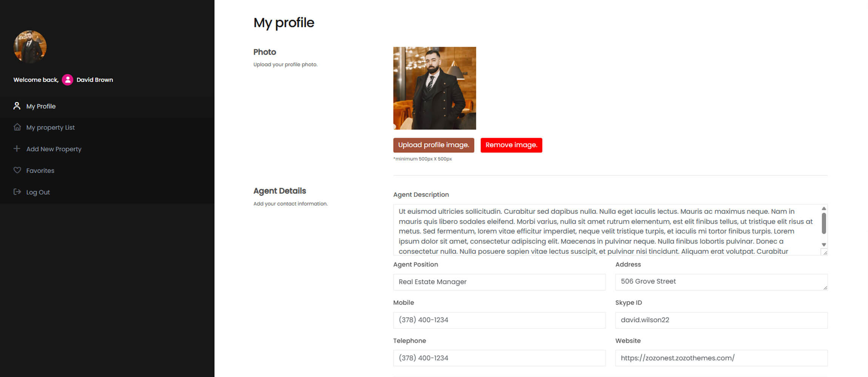Click the house icon for property list
Viewport: 868px width, 377px height.
17,127
